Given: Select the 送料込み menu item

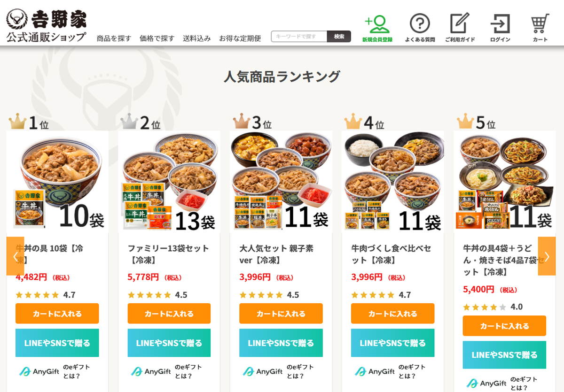Looking at the screenshot, I should [x=197, y=38].
